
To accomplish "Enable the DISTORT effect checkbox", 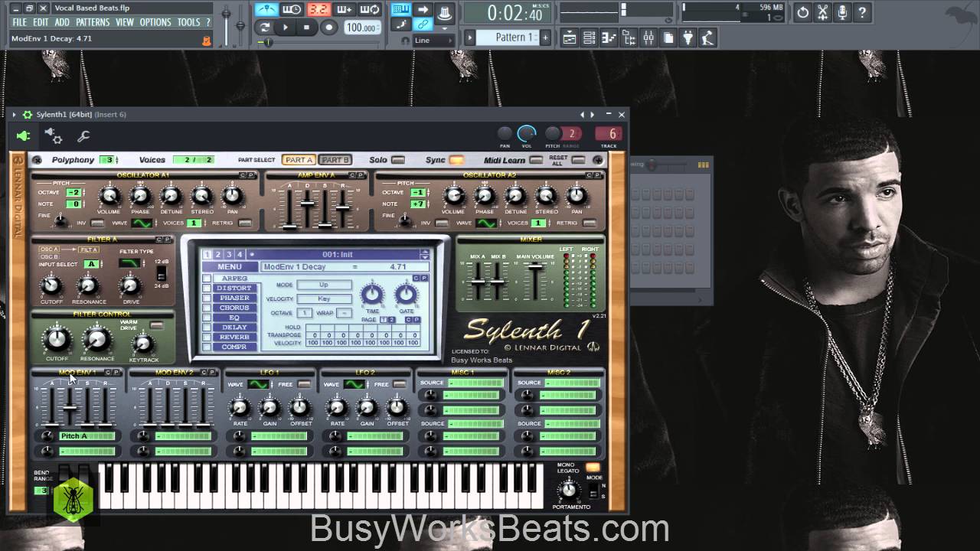I will pyautogui.click(x=207, y=288).
